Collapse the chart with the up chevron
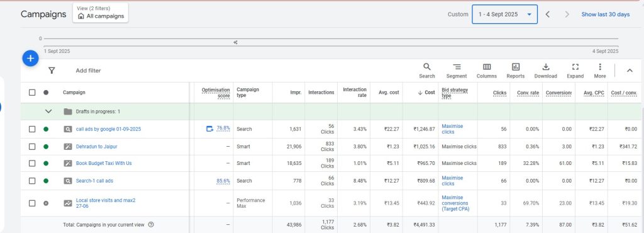The width and height of the screenshot is (644, 233). pos(630,71)
